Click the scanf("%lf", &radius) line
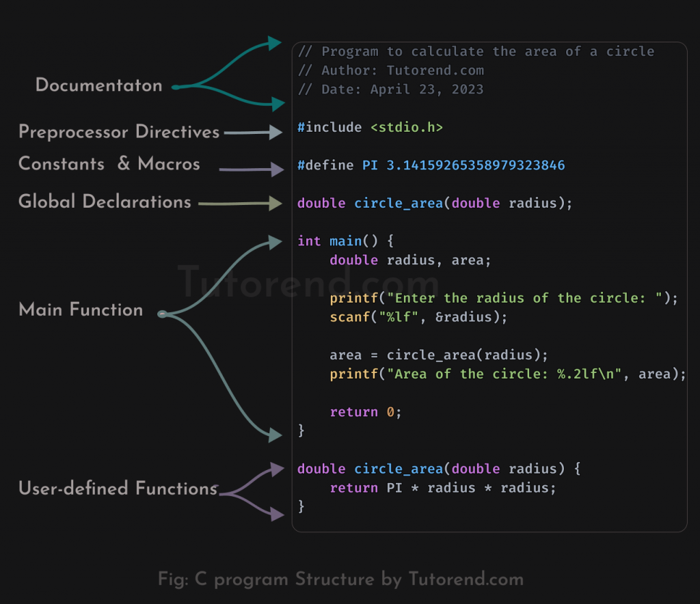This screenshot has width=700, height=604. click(x=418, y=317)
